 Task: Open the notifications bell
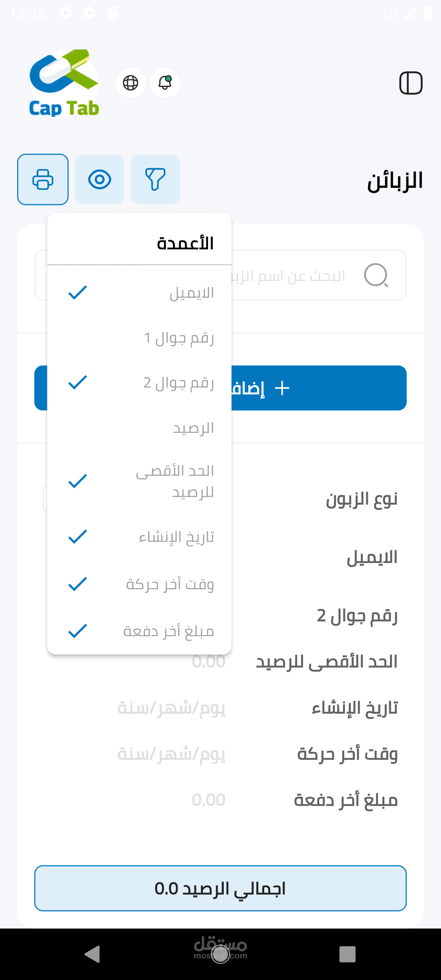[165, 83]
